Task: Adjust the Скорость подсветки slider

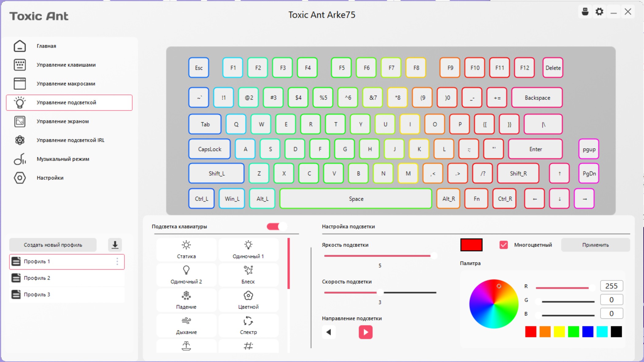Action: tap(380, 292)
